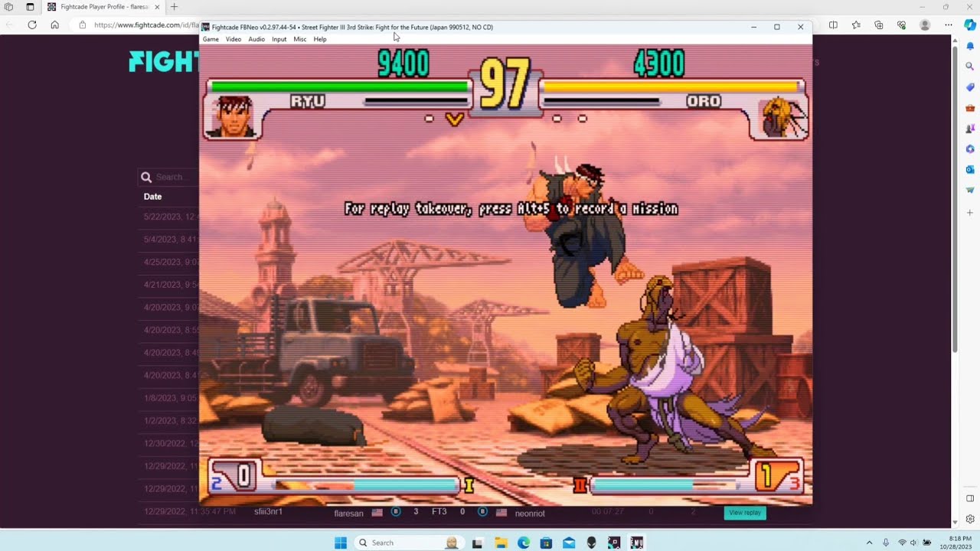Select the 5/22/2023 match row

coord(169,217)
